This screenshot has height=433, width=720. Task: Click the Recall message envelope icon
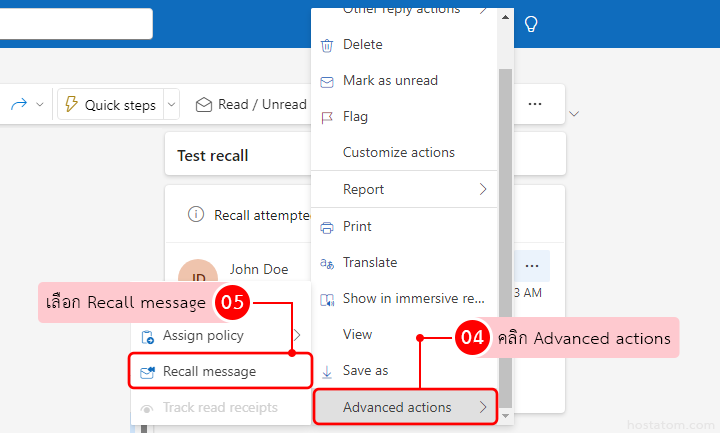(148, 372)
